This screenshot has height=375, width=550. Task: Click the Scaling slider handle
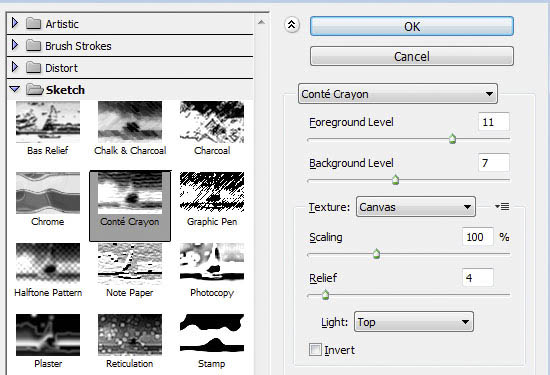376,254
